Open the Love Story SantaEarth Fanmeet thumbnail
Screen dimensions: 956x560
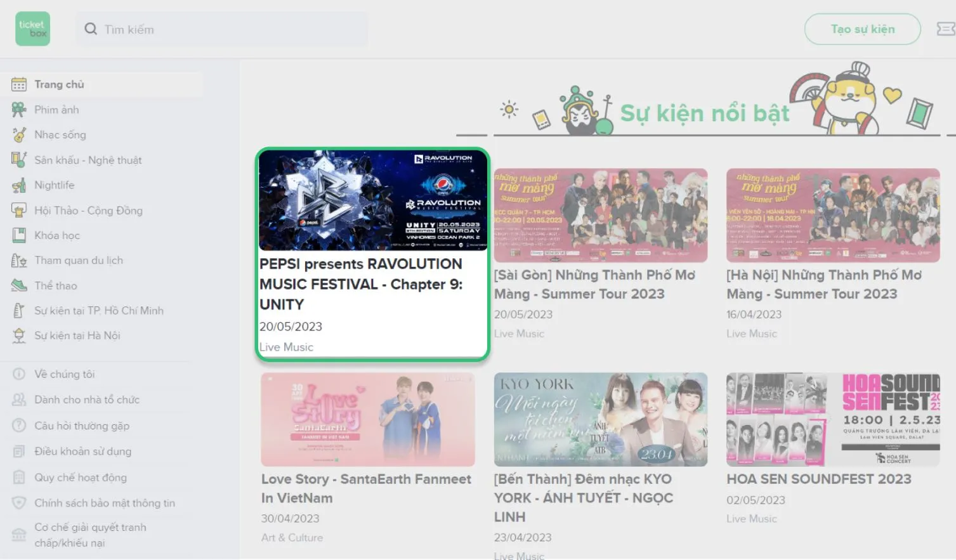click(368, 419)
